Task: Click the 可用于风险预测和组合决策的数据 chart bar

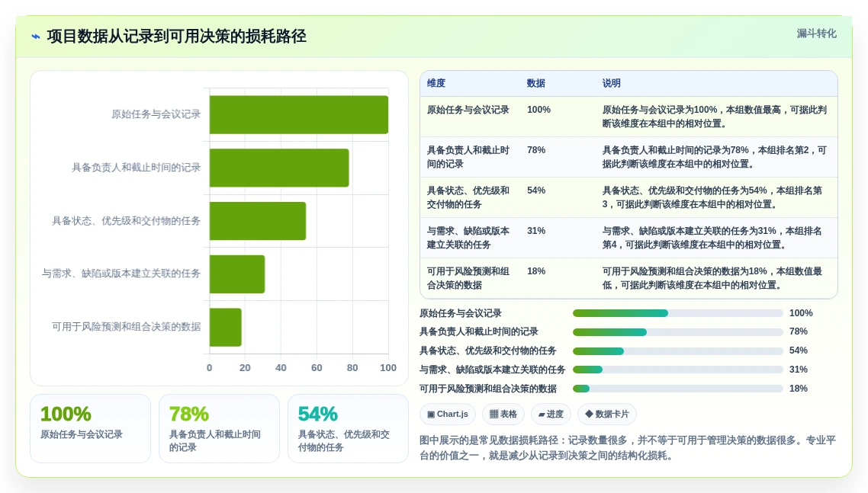Action: 226,327
